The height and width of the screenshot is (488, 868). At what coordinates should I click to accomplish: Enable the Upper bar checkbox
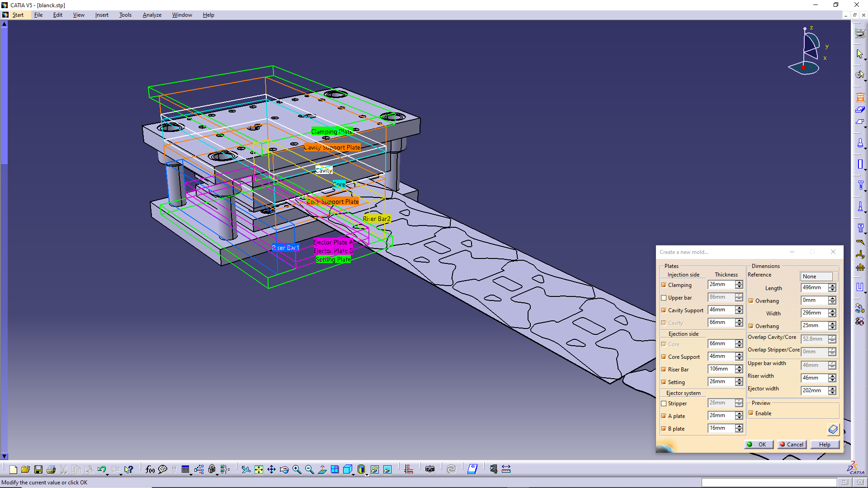point(664,298)
